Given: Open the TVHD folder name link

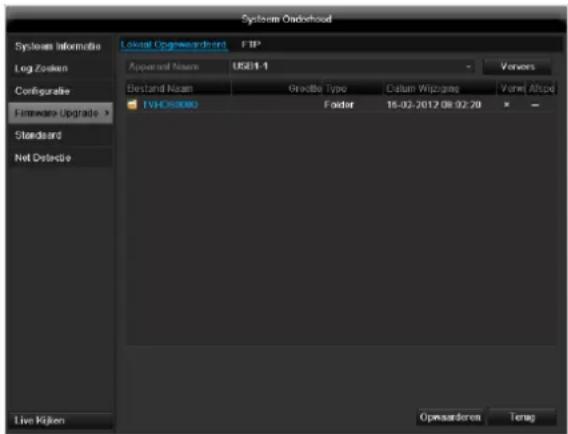Looking at the screenshot, I should pos(171,105).
